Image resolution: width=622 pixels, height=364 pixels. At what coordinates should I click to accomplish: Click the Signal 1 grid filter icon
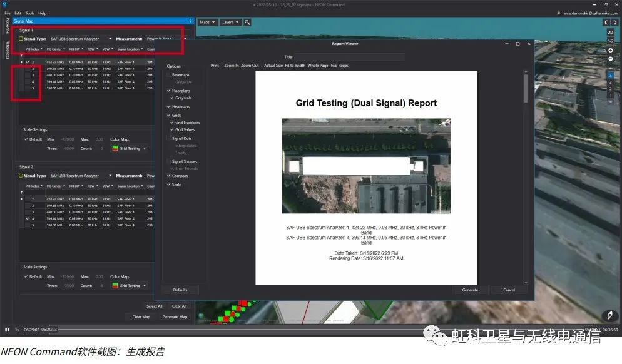point(21,55)
